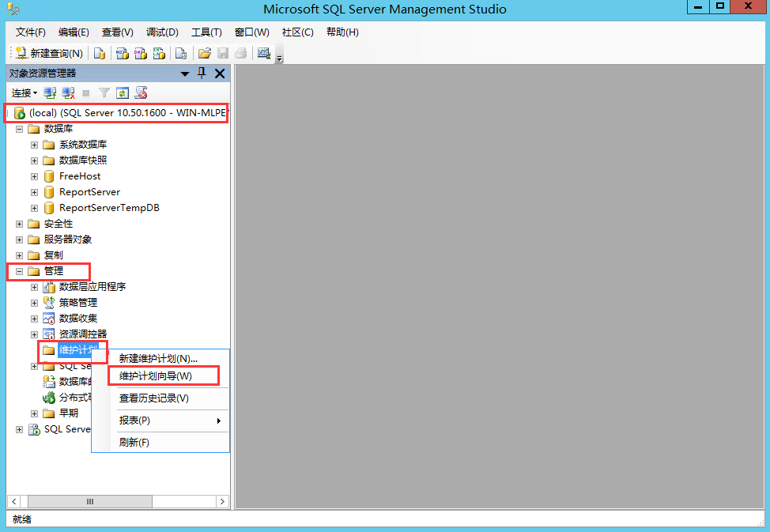This screenshot has width=770, height=532.
Task: Expand the 系统数据库 folder
Action: (34, 145)
